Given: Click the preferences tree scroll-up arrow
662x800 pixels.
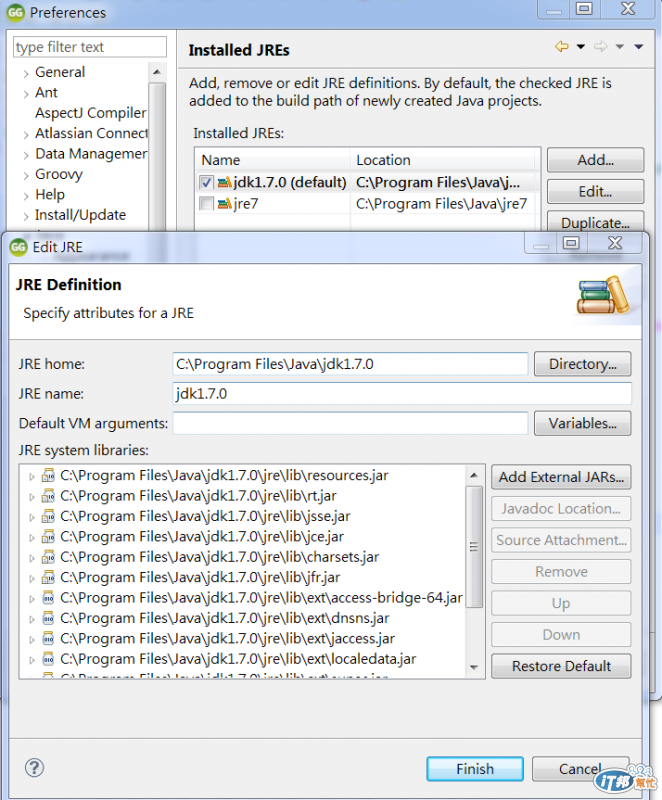Looking at the screenshot, I should point(157,72).
